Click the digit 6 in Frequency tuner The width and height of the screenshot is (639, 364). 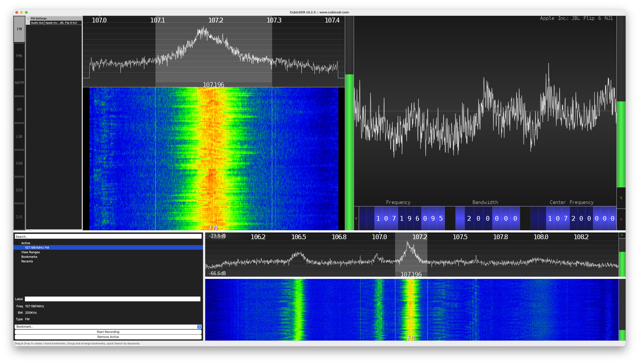(x=417, y=218)
